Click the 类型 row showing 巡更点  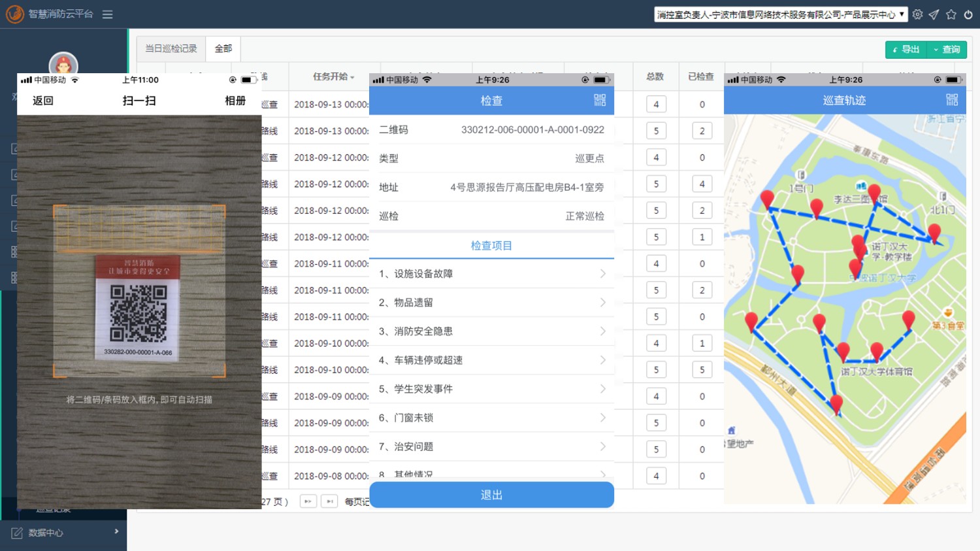[x=491, y=158]
